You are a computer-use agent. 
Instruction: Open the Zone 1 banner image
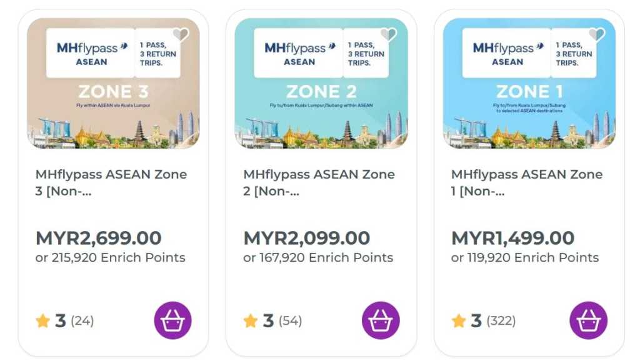(529, 106)
